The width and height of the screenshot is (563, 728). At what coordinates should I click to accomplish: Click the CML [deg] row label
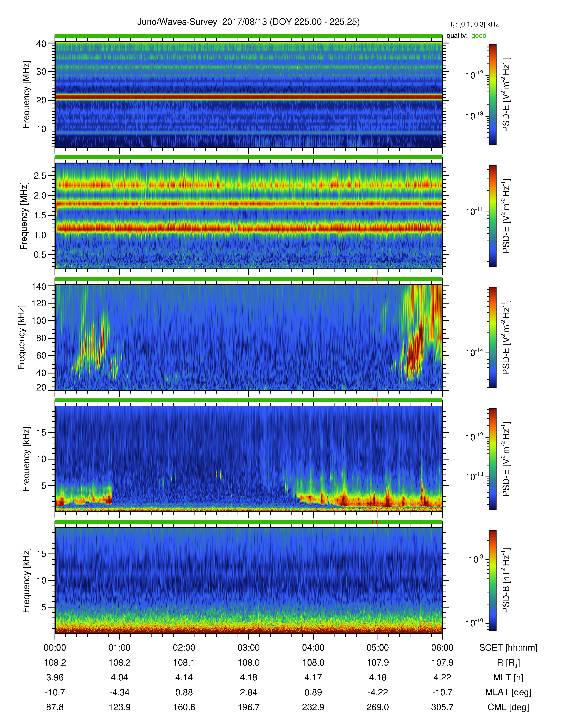pyautogui.click(x=508, y=707)
